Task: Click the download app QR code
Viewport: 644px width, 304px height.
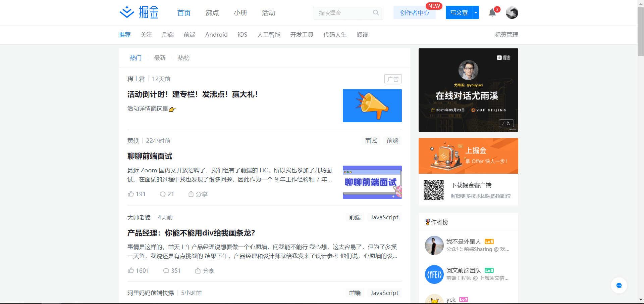Action: [433, 190]
